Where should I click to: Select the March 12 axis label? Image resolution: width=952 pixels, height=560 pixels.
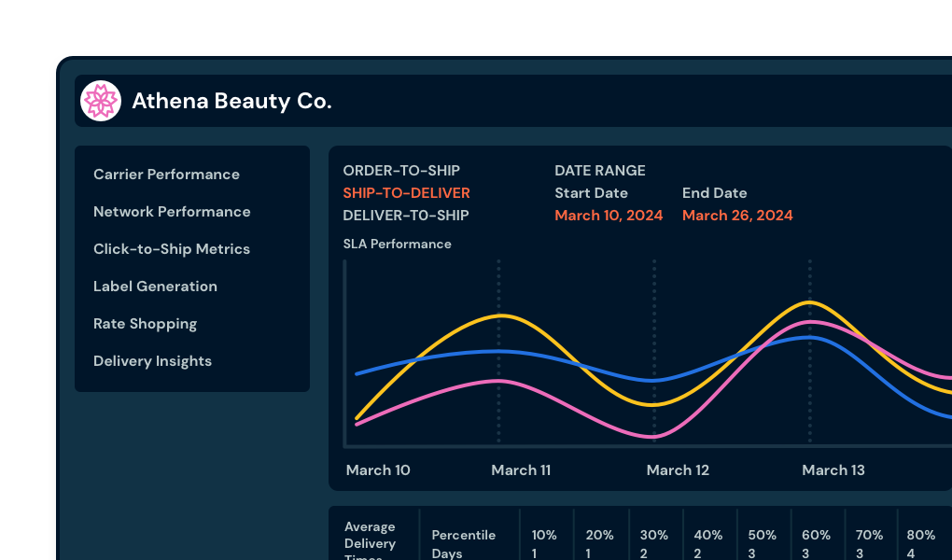point(678,470)
